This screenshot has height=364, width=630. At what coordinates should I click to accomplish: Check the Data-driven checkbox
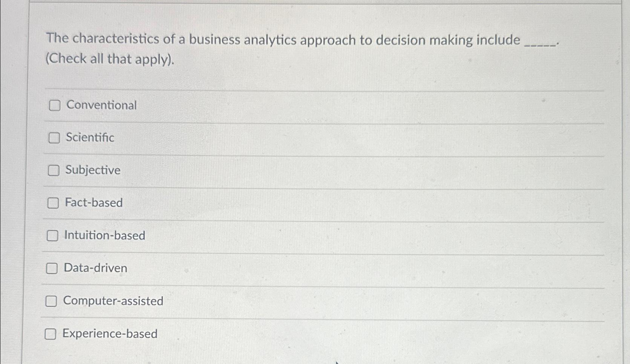tap(51, 268)
